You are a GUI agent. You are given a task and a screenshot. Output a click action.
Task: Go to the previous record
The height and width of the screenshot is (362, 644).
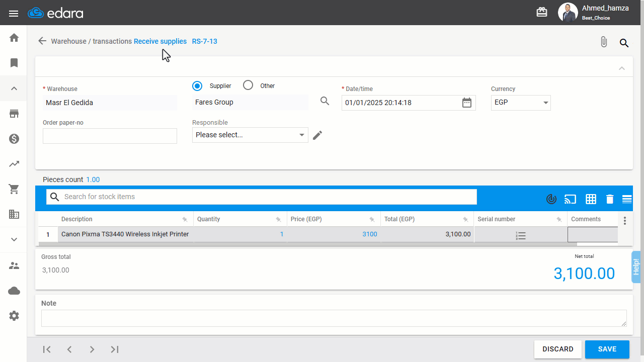click(x=69, y=349)
